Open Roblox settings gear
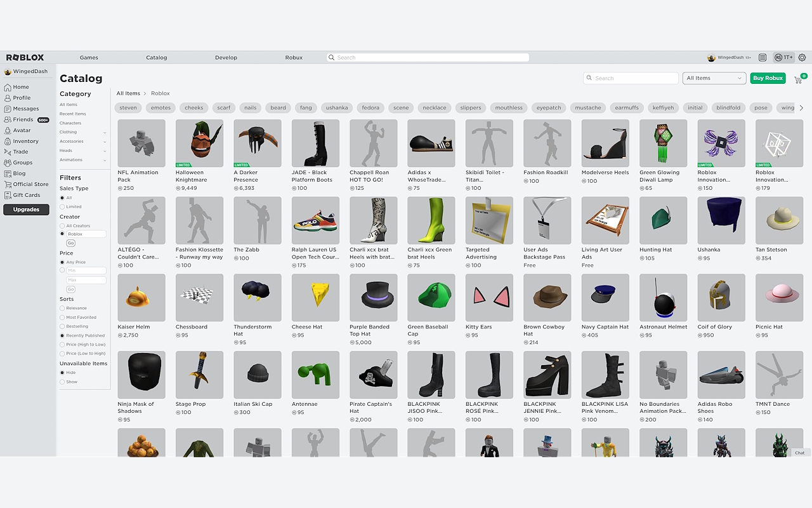Screen dimensions: 812x508 tap(801, 57)
